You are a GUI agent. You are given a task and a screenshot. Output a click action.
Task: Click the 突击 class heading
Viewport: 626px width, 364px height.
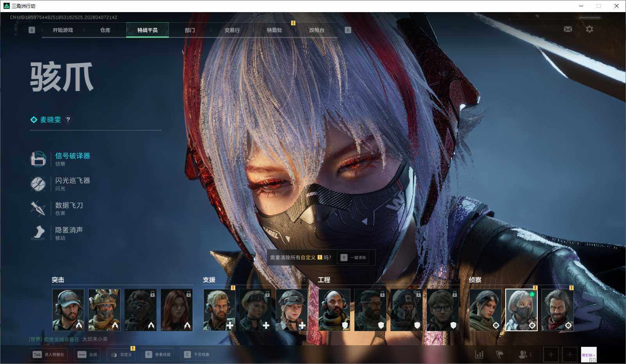58,280
